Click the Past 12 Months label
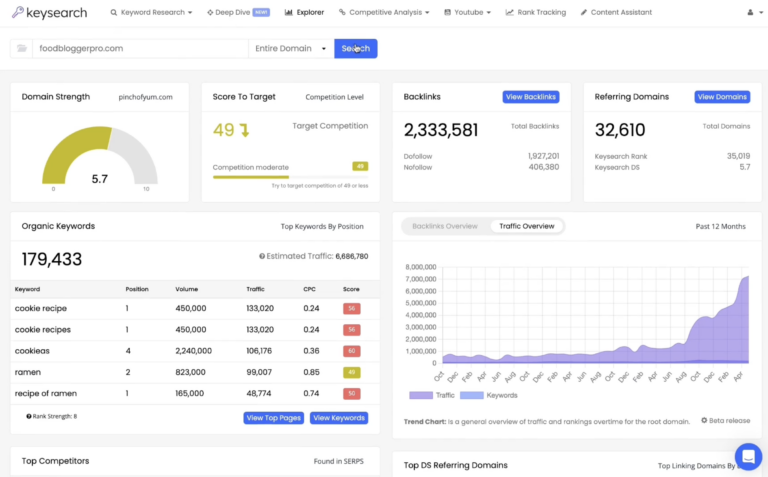 [720, 226]
